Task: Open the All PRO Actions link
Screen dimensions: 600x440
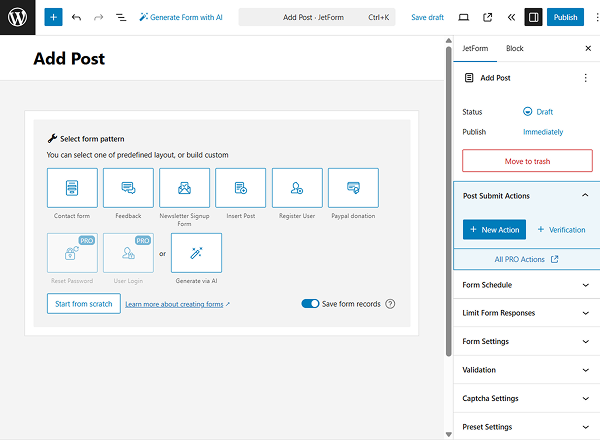Action: pos(527,259)
